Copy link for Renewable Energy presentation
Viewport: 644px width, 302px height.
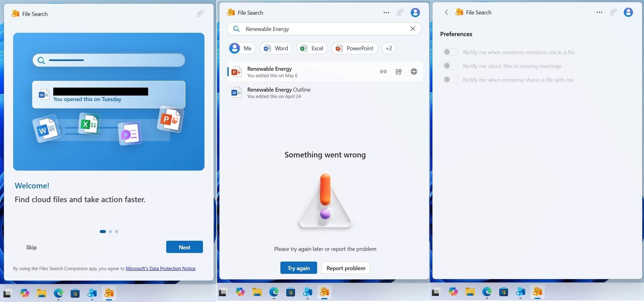point(383,71)
